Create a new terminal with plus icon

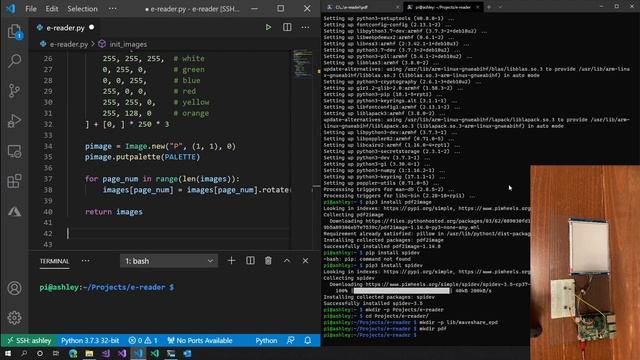(x=231, y=261)
